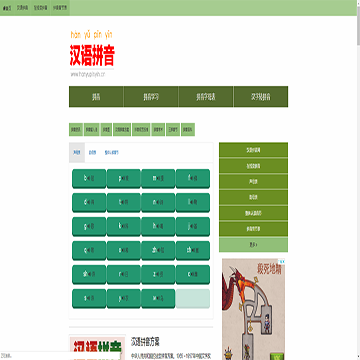The image size is (360, 360).
Task: Click the j pronunciation button
Action: (x=193, y=227)
